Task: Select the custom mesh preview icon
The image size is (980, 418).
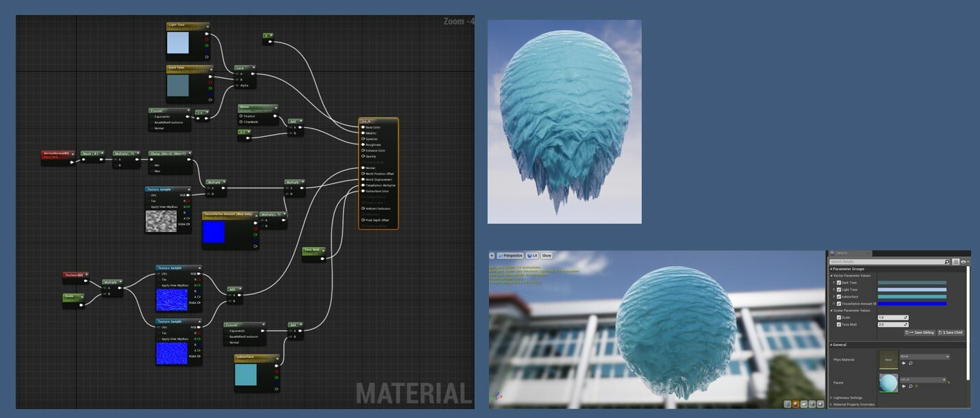Action: click(x=820, y=404)
